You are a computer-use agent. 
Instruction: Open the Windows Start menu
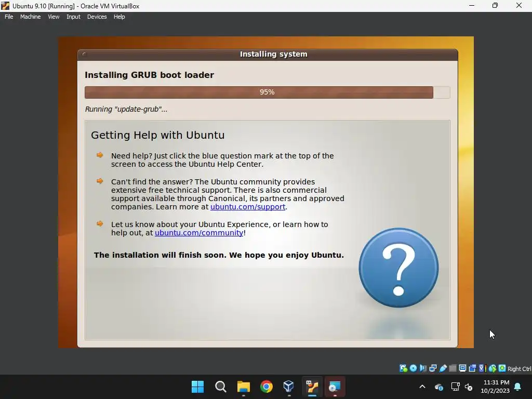tap(197, 387)
